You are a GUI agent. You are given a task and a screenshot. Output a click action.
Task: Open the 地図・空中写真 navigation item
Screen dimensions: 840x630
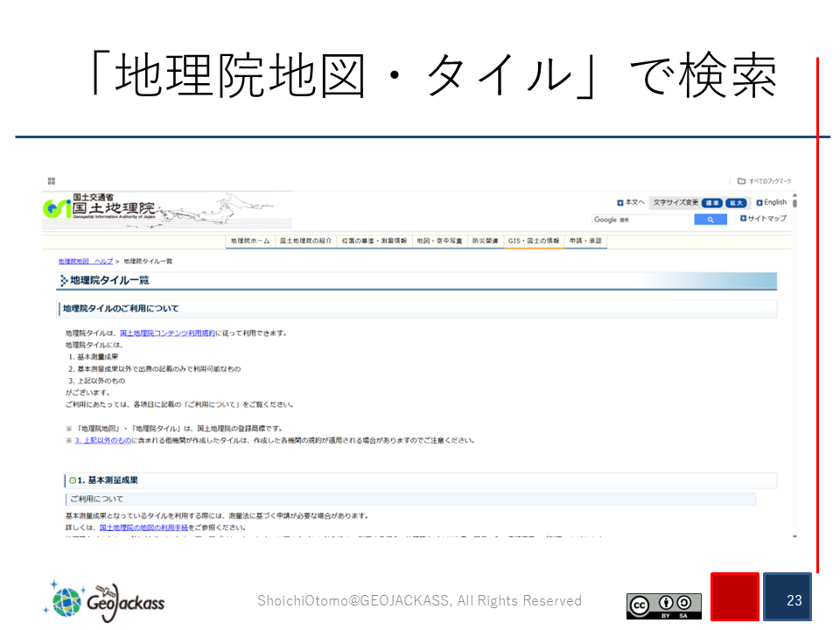440,241
